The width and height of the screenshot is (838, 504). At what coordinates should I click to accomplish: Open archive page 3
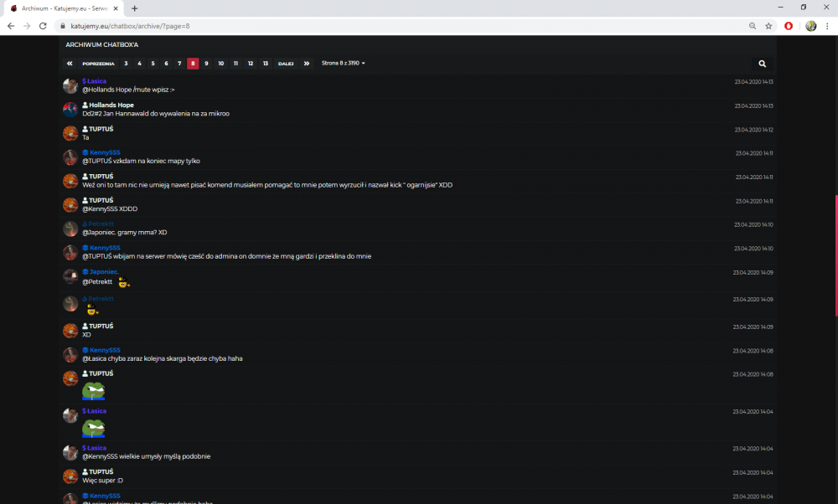(x=127, y=64)
